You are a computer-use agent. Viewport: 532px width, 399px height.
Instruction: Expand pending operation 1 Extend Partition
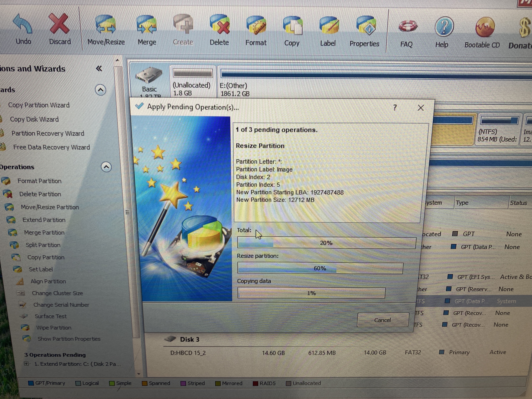27,364
